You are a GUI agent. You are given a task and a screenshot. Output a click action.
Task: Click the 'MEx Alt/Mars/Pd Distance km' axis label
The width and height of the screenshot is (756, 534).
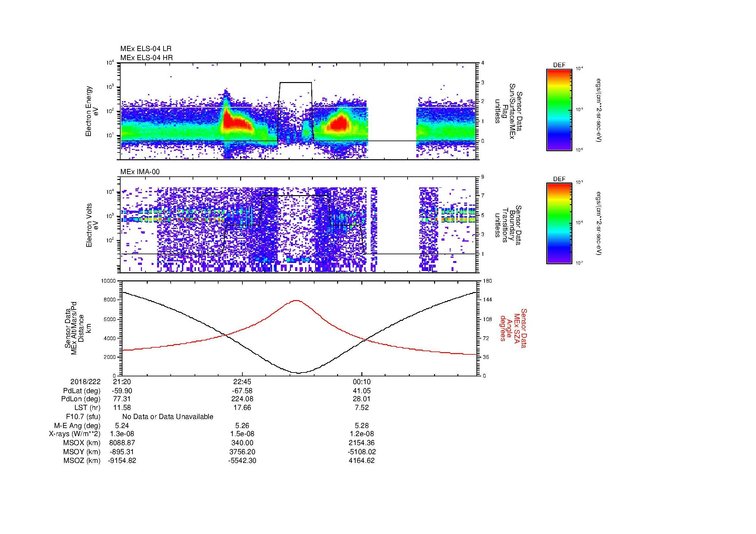coord(74,328)
